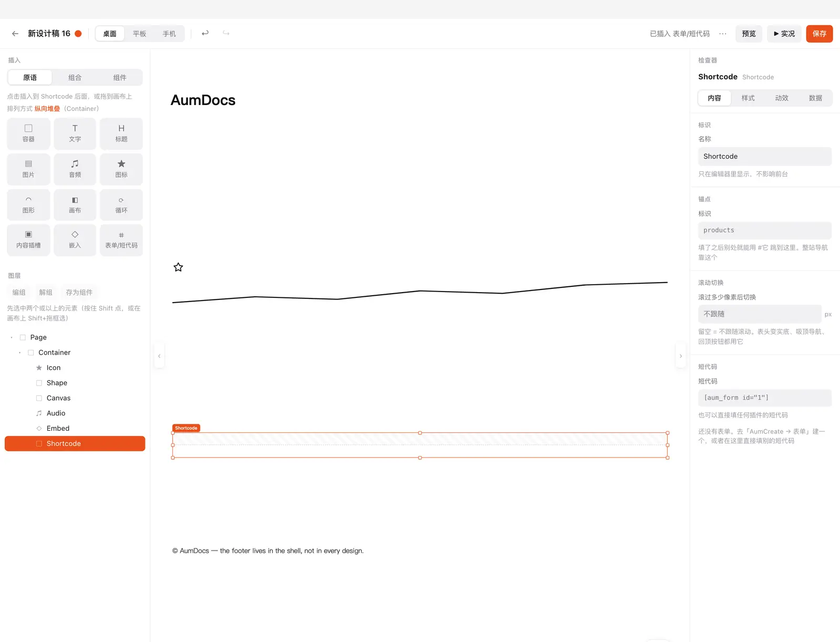Viewport: 840px width, 642px height.
Task: Edit the shortcode field [aum_form id="1"]
Action: 765,398
